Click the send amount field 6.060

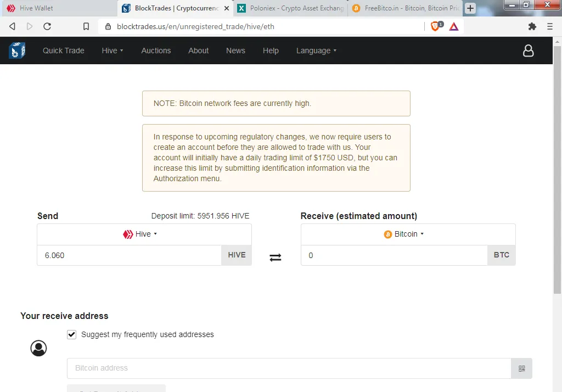129,255
